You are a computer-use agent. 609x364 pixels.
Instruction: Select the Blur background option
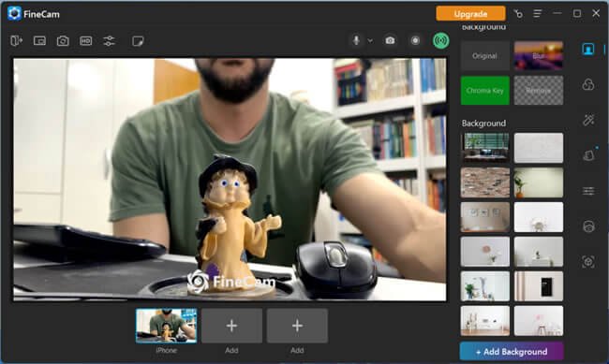539,56
